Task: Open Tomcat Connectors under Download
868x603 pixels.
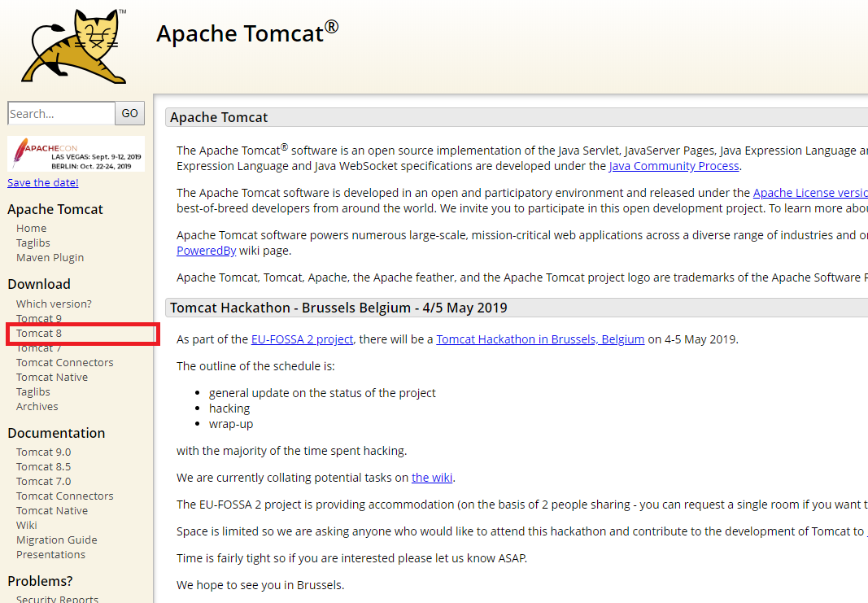Action: [x=65, y=363]
